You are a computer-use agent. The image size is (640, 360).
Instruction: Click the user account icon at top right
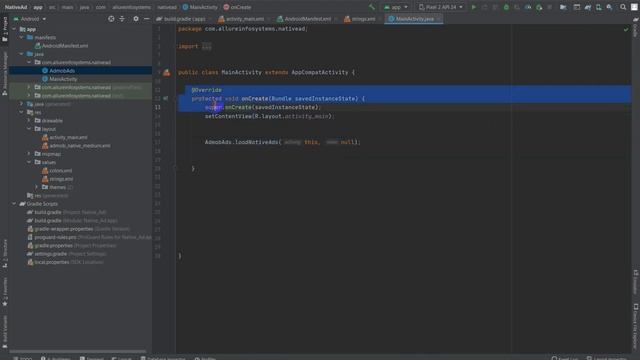[634, 7]
